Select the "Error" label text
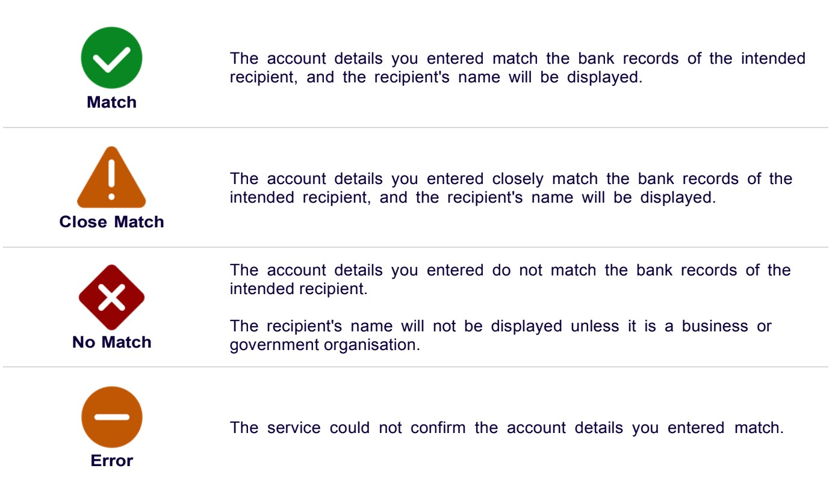 (x=111, y=461)
